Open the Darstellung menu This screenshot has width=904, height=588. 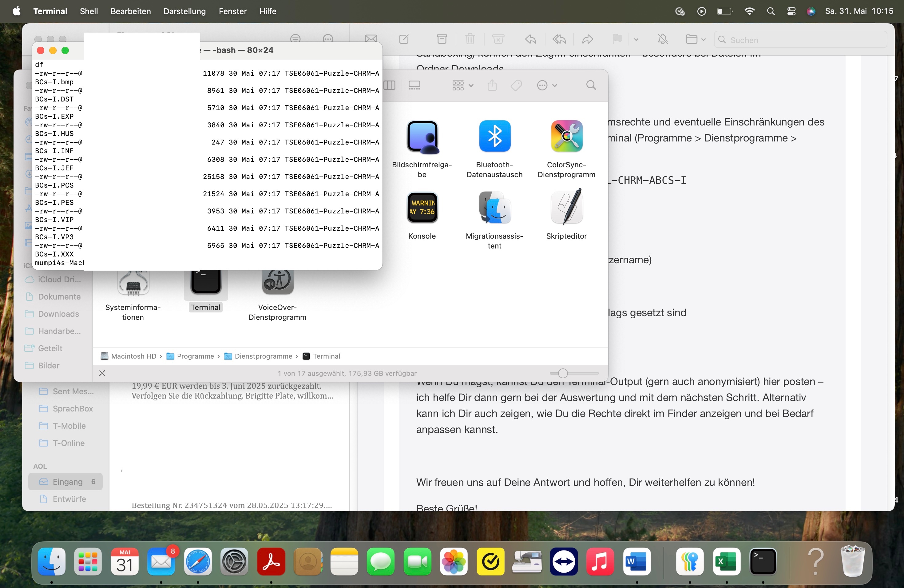(x=184, y=11)
